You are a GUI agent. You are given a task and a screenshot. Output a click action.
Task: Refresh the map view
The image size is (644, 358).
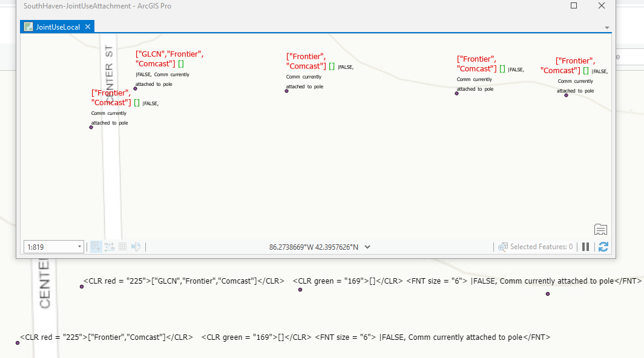pos(603,247)
